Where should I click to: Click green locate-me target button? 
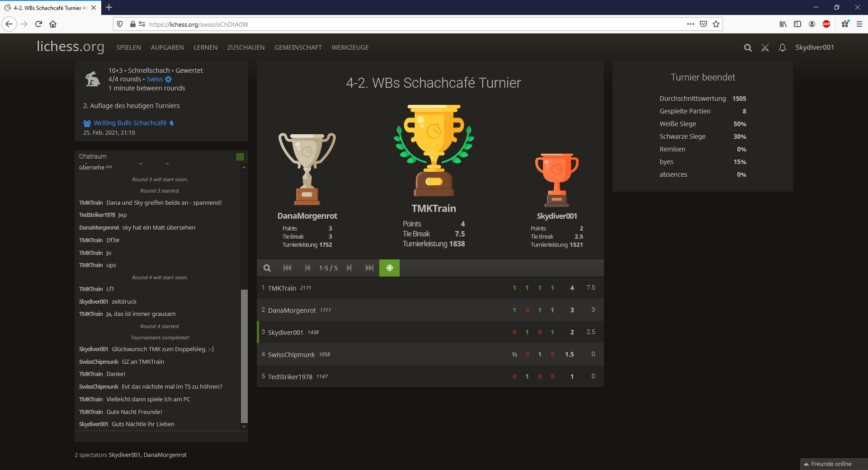[x=389, y=268]
